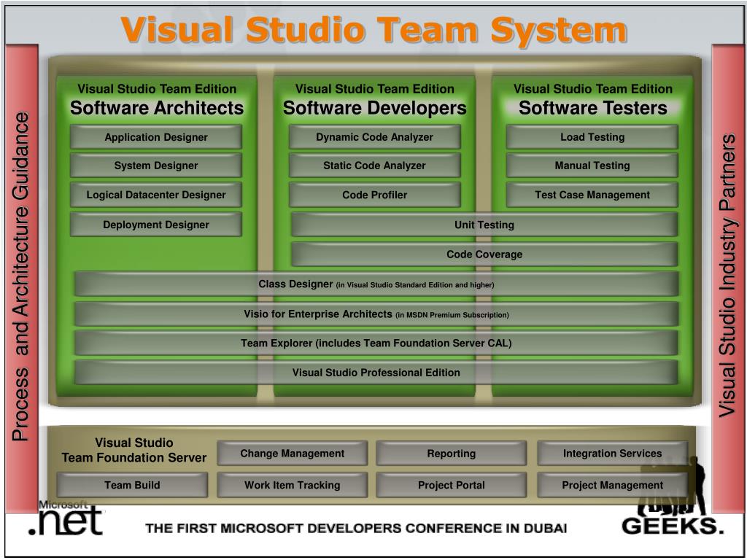The width and height of the screenshot is (747, 560).
Task: Click the Project Management box
Action: click(612, 485)
